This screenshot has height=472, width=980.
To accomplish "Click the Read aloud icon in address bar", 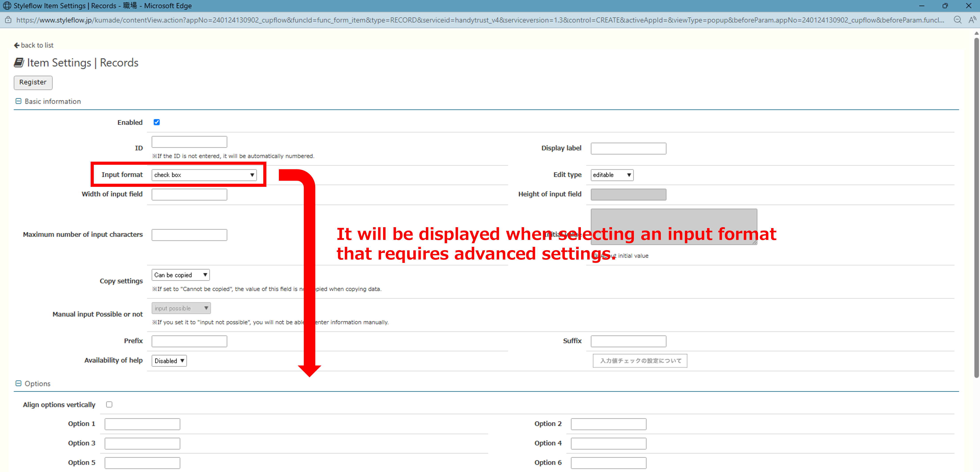I will click(x=972, y=20).
